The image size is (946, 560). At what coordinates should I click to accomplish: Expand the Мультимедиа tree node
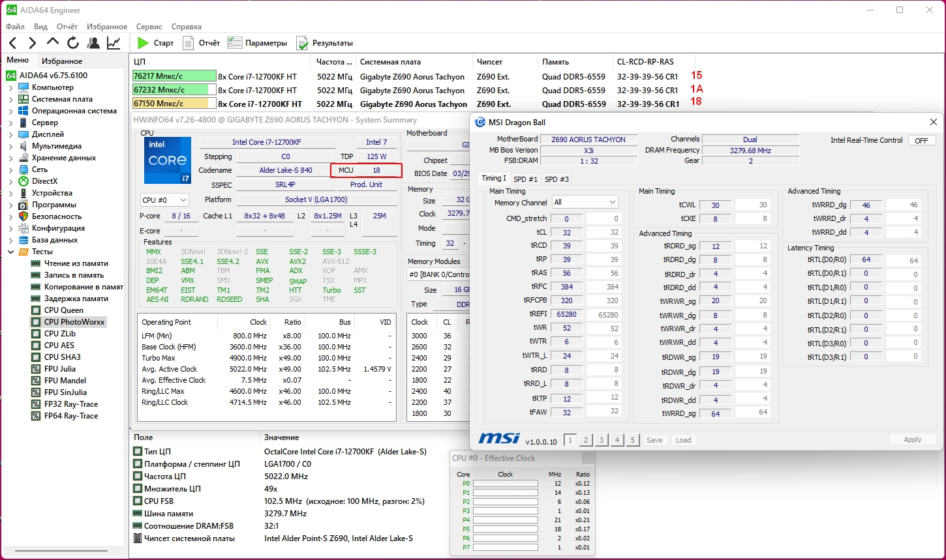tap(10, 146)
